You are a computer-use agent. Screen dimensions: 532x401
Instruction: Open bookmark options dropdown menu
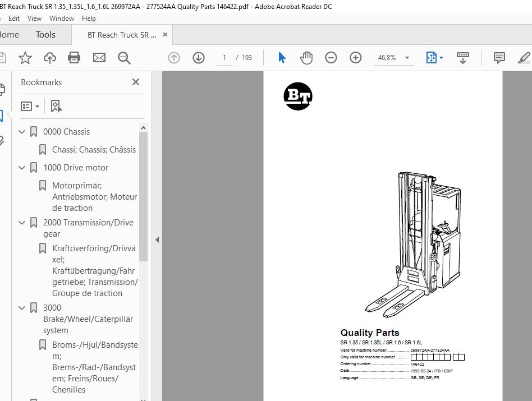[x=30, y=106]
